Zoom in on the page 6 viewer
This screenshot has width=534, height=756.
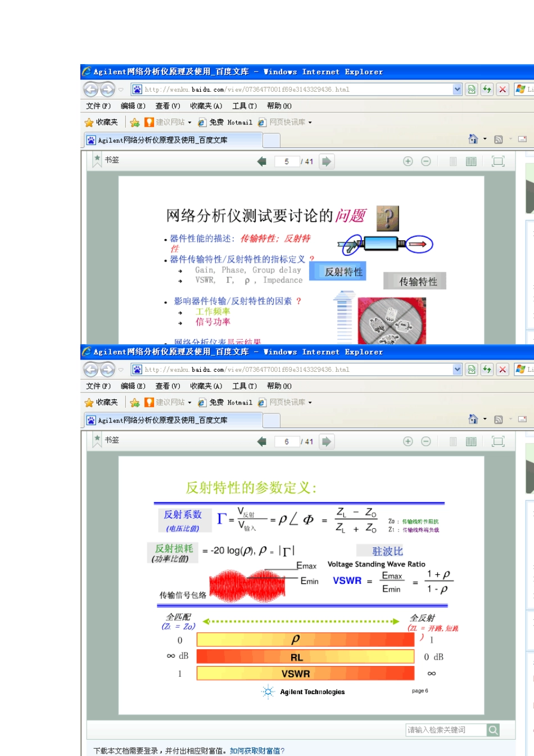408,442
